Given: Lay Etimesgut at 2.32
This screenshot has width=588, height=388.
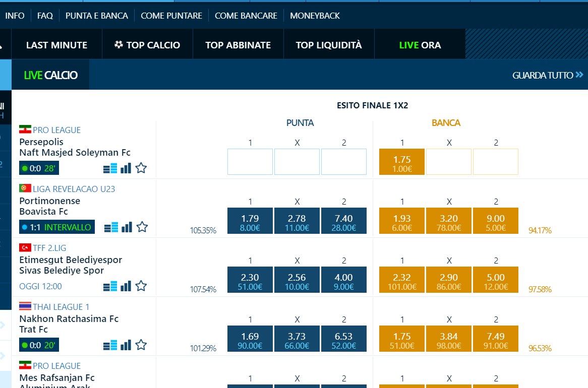Looking at the screenshot, I should 402,280.
